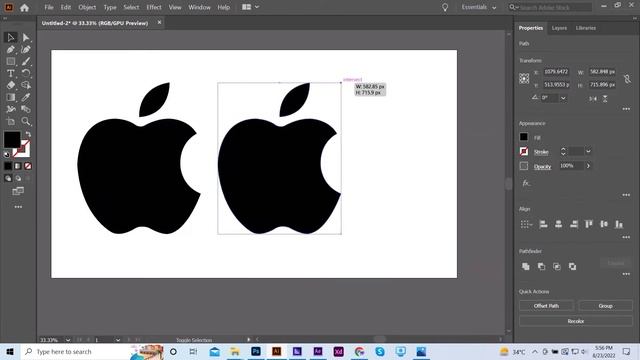640x360 pixels.
Task: Switch to Gradient fill mode
Action: pos(18,166)
